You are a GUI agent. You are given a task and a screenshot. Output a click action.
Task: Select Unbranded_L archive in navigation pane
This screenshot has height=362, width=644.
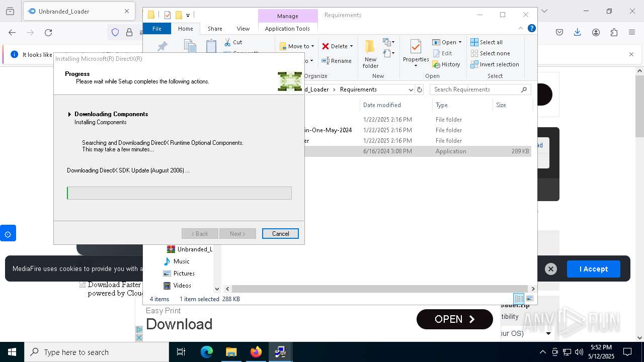pyautogui.click(x=189, y=249)
